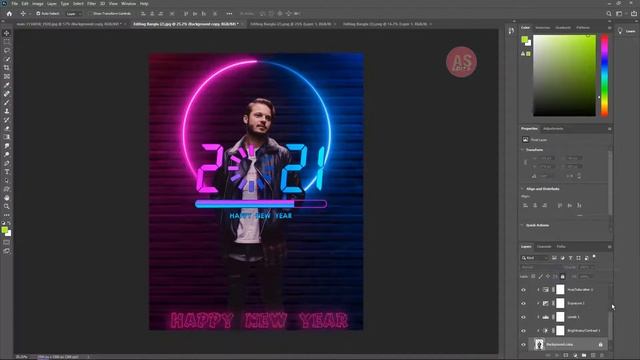The width and height of the screenshot is (640, 360).
Task: Align horizontal centers in Properties panel
Action: [535, 205]
